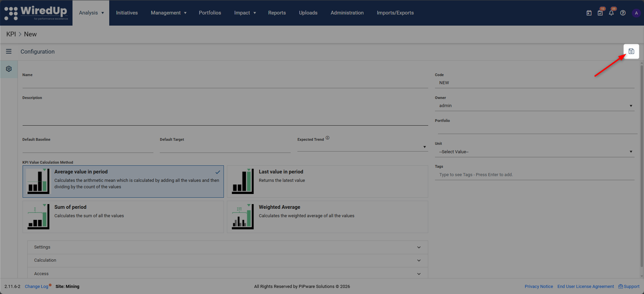Select Sum of period method
The height and width of the screenshot is (294, 644).
click(123, 217)
